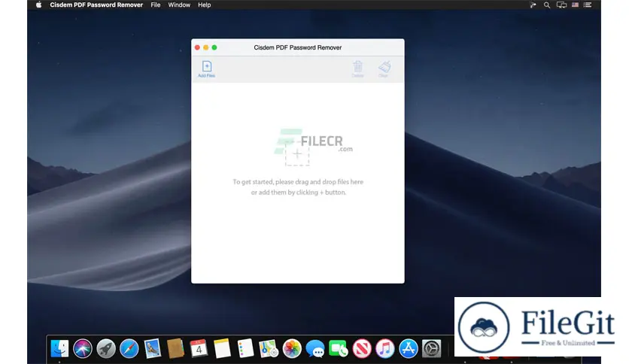
Task: Open the Window menu
Action: 179,5
